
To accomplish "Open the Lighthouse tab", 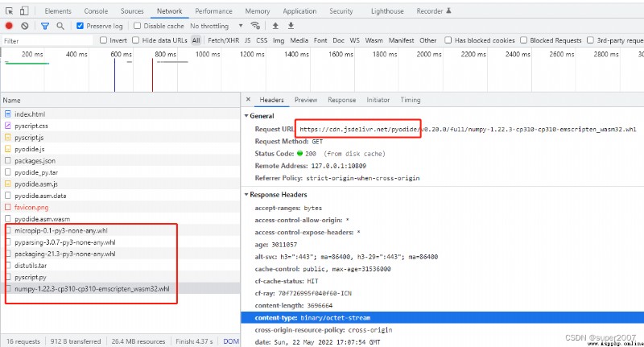I will click(387, 11).
